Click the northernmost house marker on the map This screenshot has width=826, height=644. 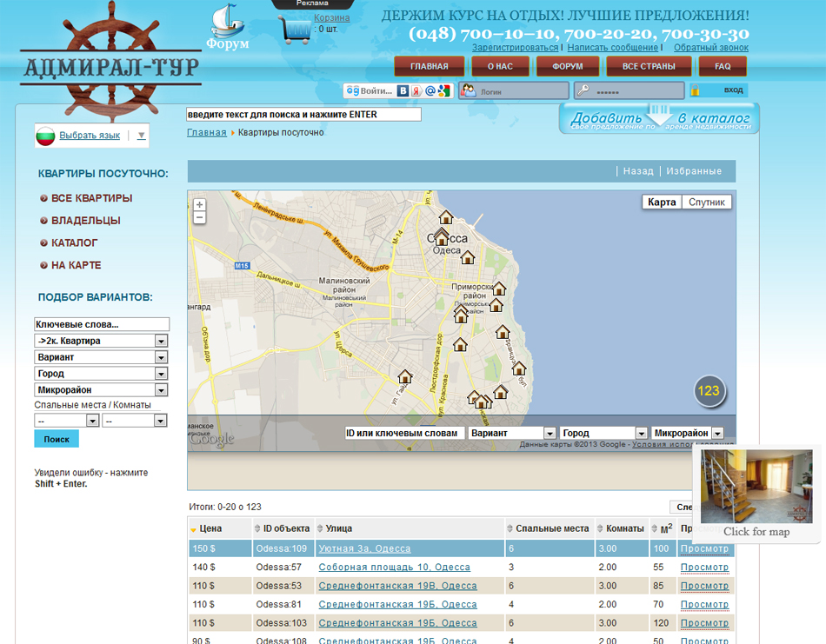[x=446, y=217]
